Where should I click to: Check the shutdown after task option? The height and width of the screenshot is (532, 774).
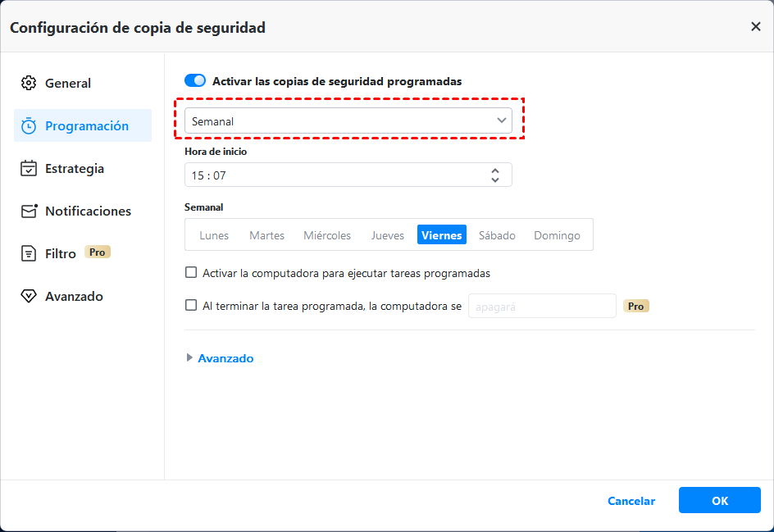pyautogui.click(x=191, y=306)
